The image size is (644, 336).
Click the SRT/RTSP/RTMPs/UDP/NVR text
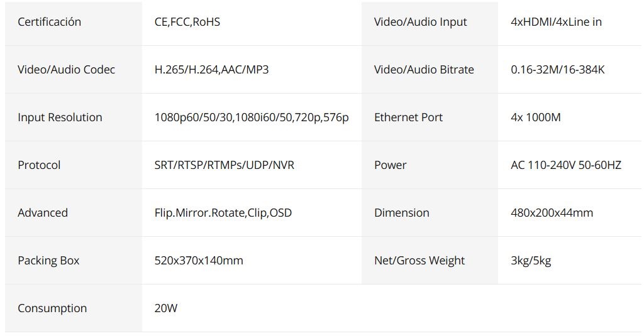coord(225,165)
